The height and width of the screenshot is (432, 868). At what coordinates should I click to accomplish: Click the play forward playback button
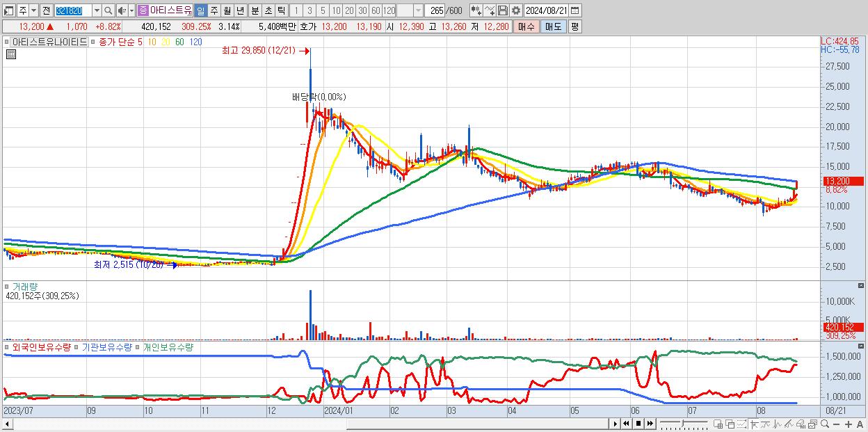(x=616, y=424)
